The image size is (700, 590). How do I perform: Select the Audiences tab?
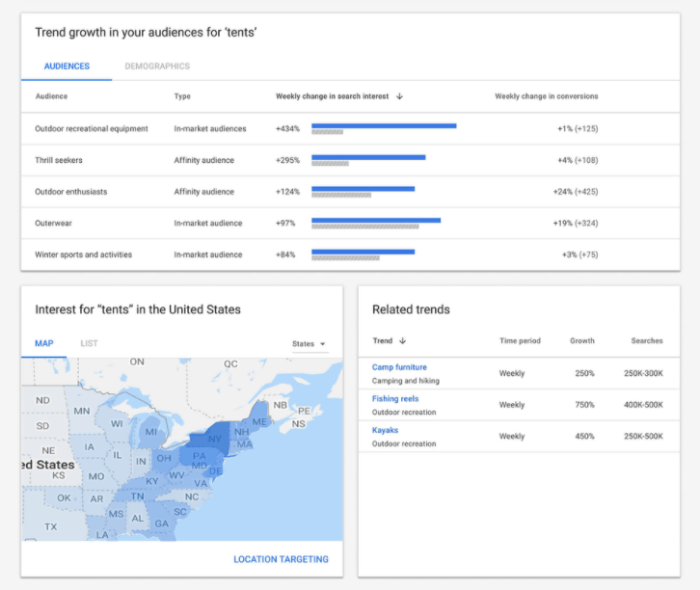click(x=67, y=67)
